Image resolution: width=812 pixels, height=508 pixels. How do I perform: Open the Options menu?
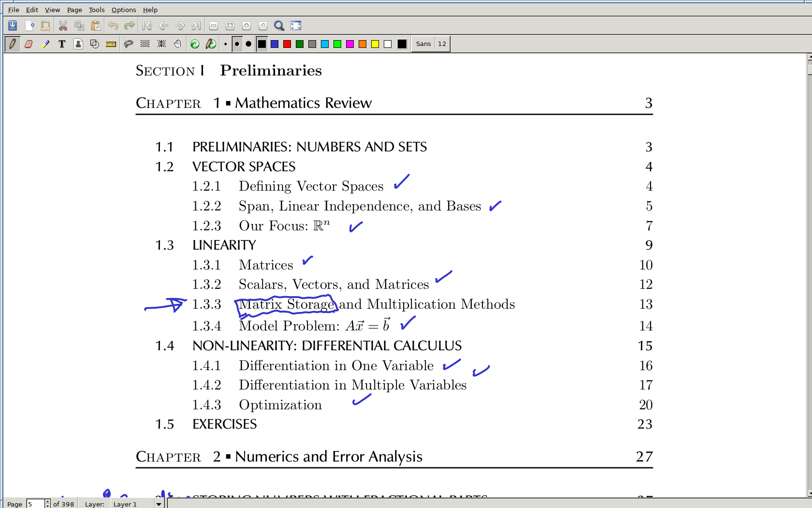124,10
